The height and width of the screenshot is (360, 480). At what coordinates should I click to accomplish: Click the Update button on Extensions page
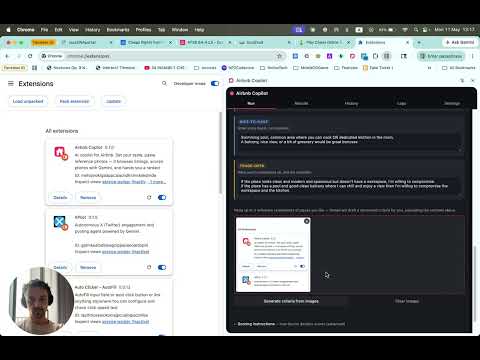pos(113,101)
